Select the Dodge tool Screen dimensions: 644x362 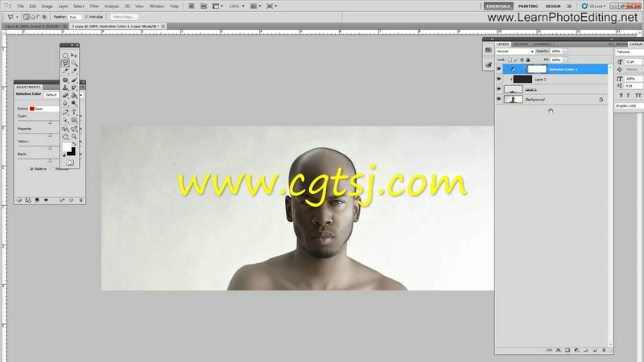[x=74, y=103]
